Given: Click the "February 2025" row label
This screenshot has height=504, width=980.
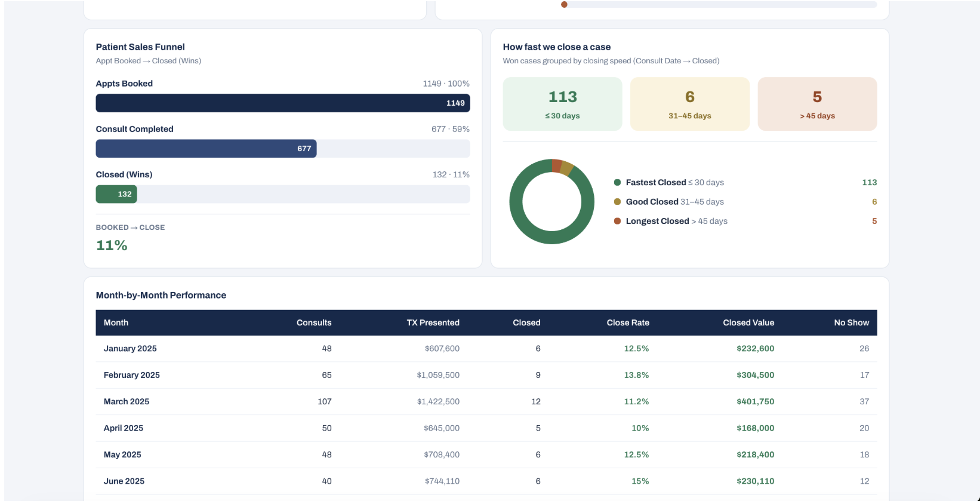Looking at the screenshot, I should tap(132, 375).
